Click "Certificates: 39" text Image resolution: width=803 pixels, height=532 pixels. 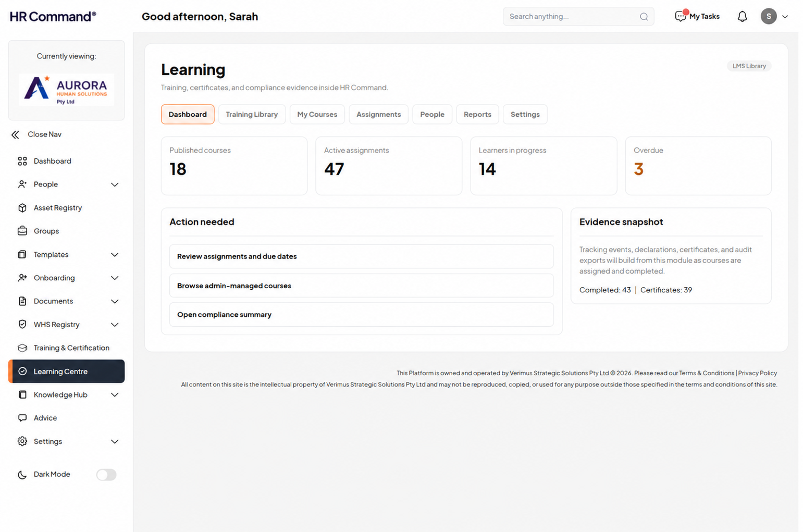pos(666,290)
